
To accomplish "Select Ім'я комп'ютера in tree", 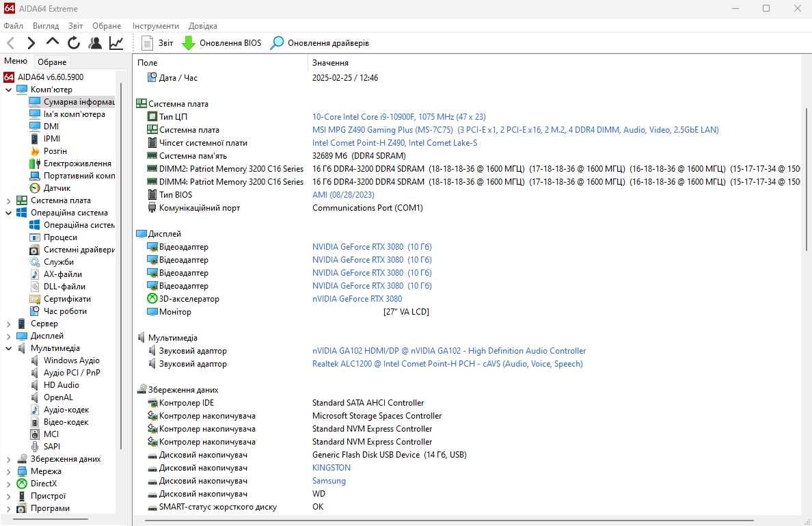I will [74, 114].
